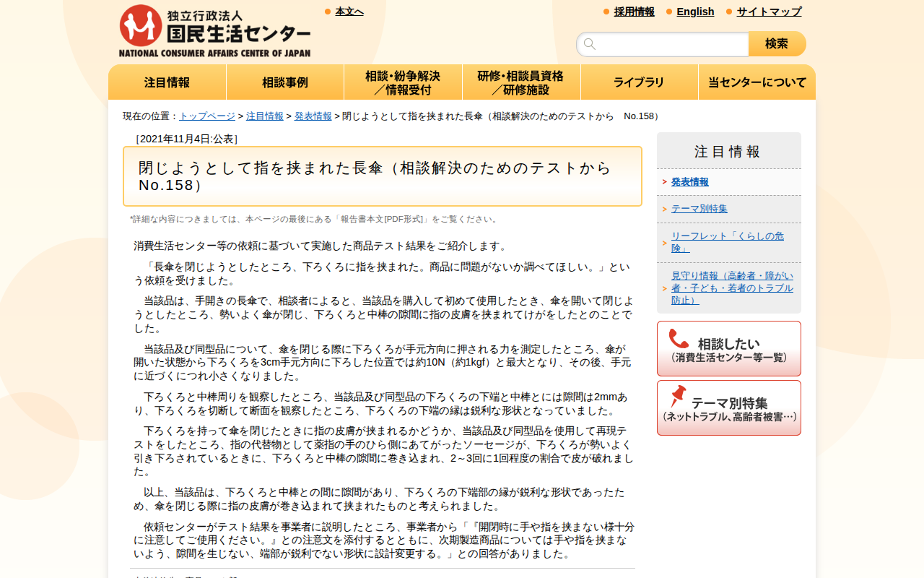The height and width of the screenshot is (578, 924).
Task: Click the breadcrumb's current page title text
Action: tap(502, 116)
